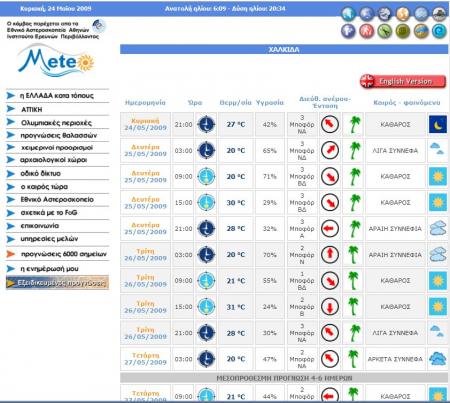The height and width of the screenshot is (403, 450).
Task: Click the 24% humidity value
Action: tap(270, 307)
